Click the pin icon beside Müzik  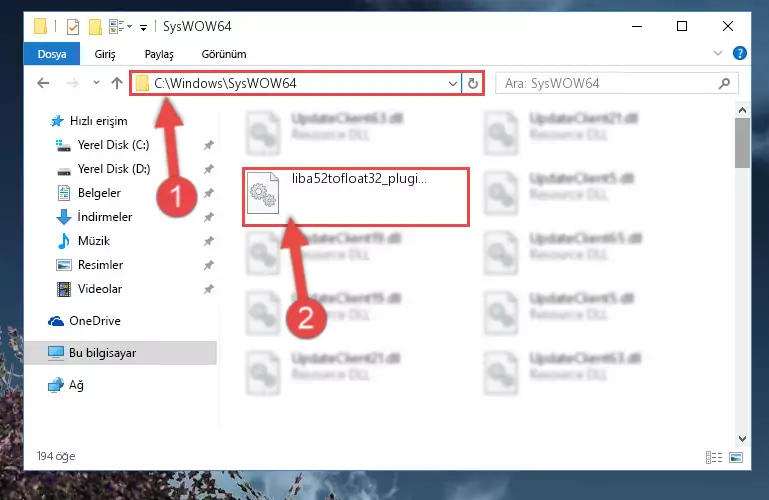[208, 241]
